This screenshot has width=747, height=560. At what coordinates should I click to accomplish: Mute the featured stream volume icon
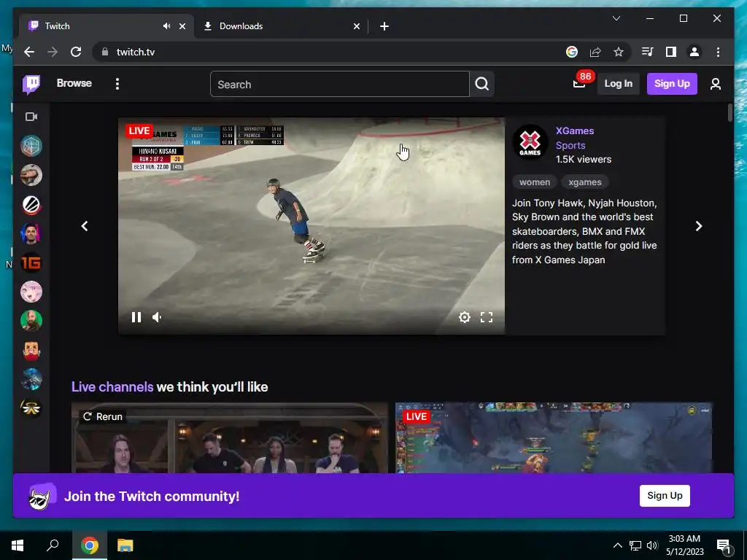point(157,317)
